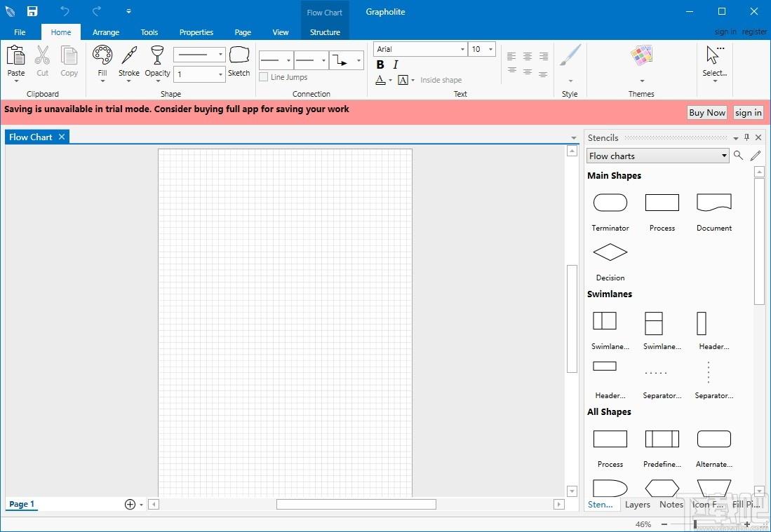
Task: Switch to the Tools ribbon tab
Action: coord(149,32)
